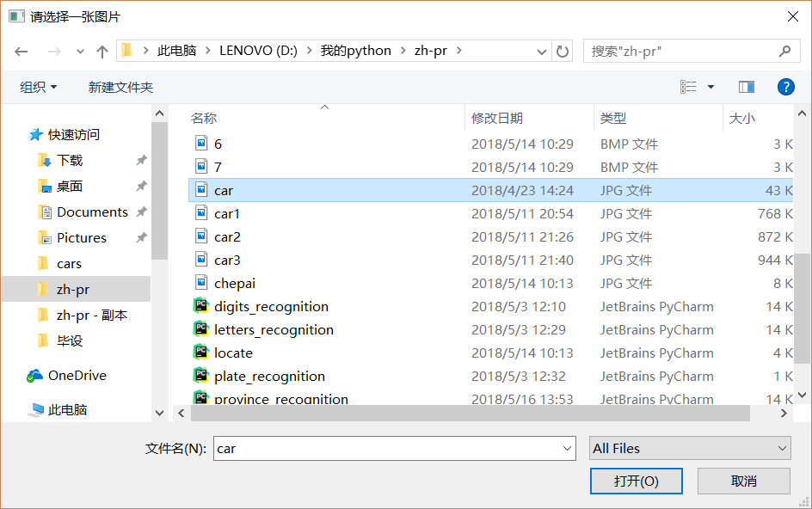Screen dimensions: 812x509
Task: Click the dialog title icon
Action: tap(16, 16)
